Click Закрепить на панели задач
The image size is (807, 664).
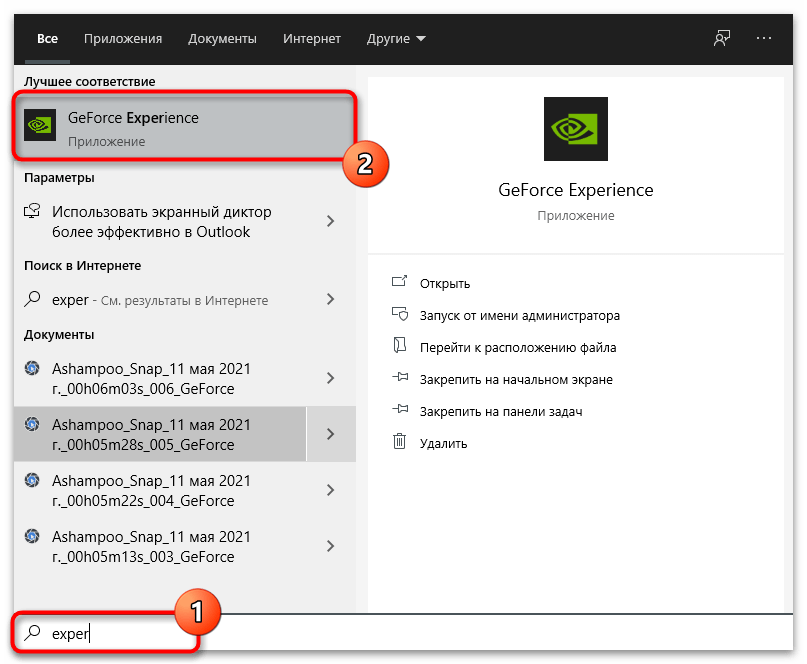pos(501,411)
